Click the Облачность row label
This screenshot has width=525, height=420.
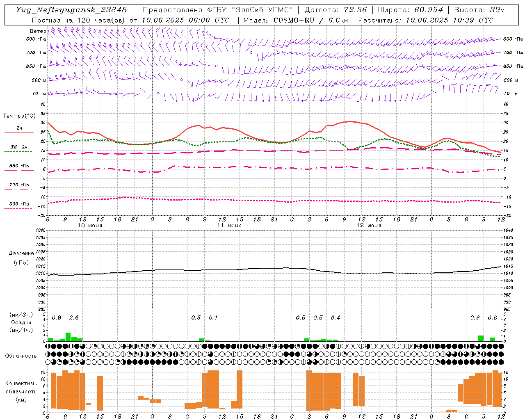pyautogui.click(x=21, y=356)
